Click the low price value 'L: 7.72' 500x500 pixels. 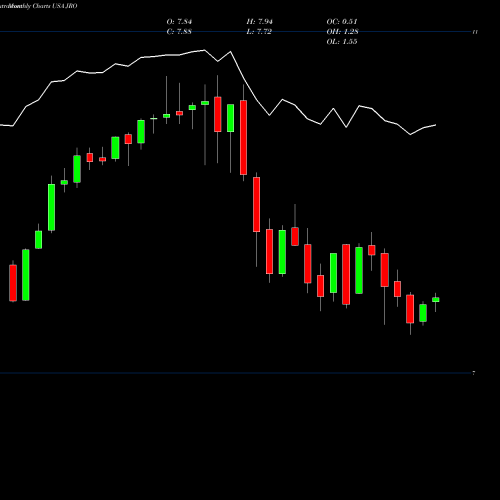click(259, 32)
